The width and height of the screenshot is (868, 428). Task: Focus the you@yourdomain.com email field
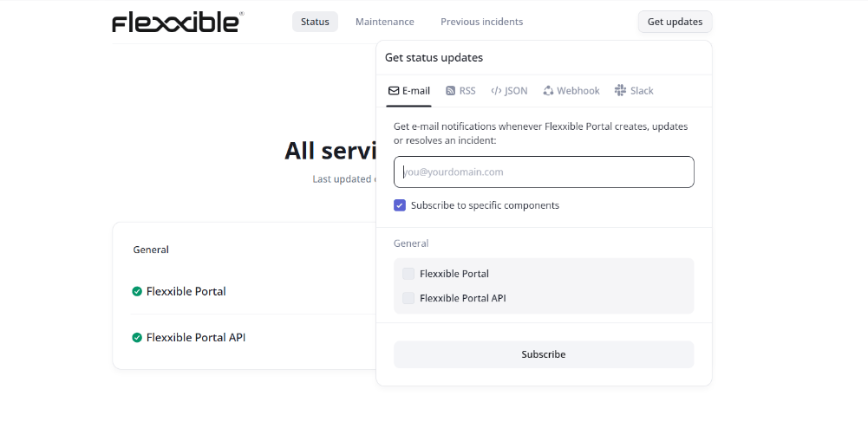pos(544,172)
